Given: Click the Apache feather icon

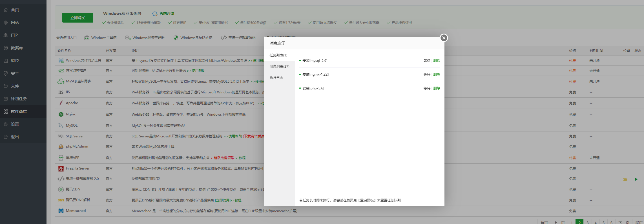Looking at the screenshot, I should pos(61,103).
